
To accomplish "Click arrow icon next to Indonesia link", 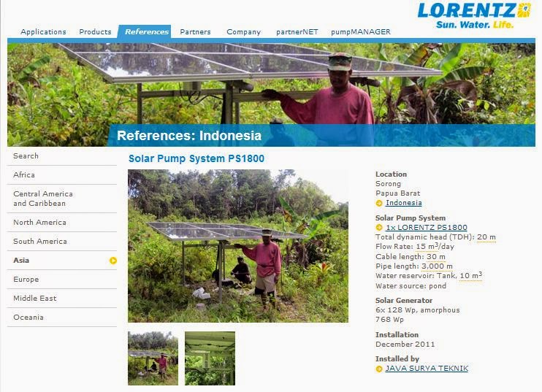I will (379, 203).
